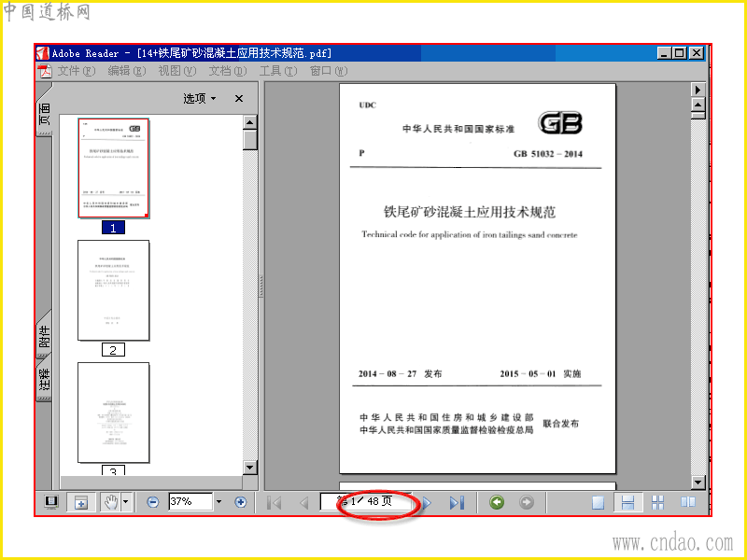Zoom out with the minus icon
Viewport: 747px width, 560px height.
(x=152, y=502)
